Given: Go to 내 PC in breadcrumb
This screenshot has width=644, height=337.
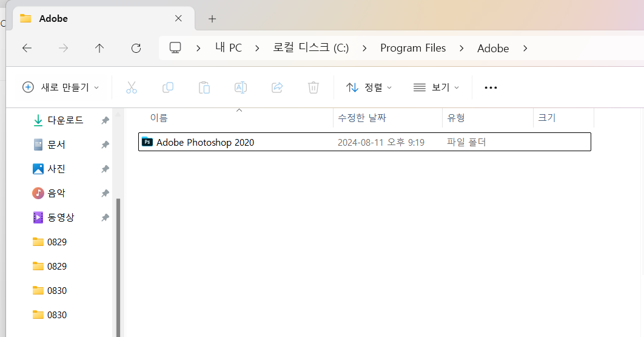Looking at the screenshot, I should coord(229,48).
